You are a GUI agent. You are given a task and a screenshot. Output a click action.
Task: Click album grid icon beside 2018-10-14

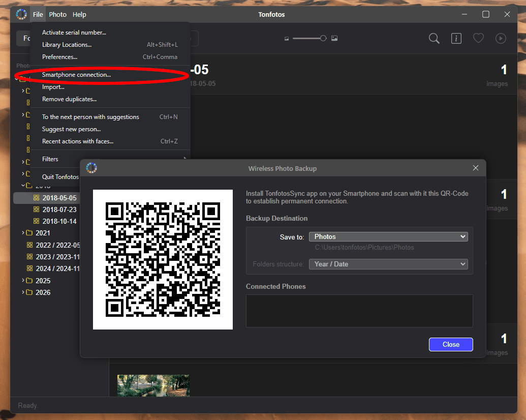[36, 221]
